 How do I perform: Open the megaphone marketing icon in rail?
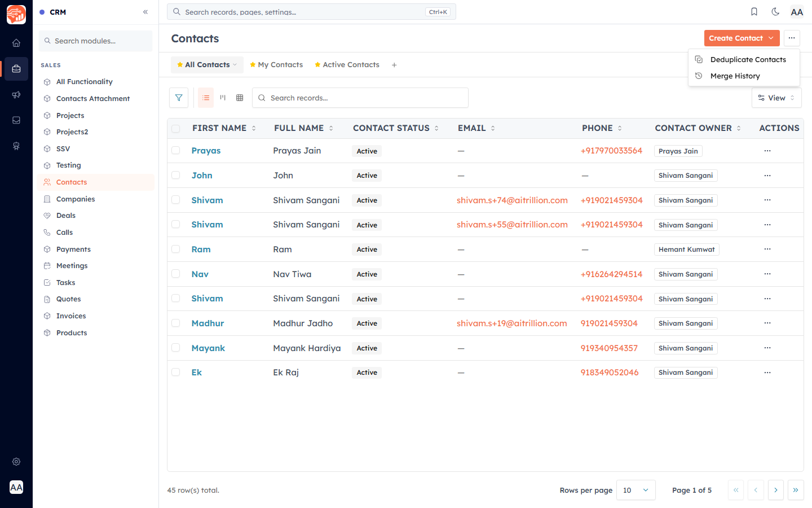pos(16,95)
